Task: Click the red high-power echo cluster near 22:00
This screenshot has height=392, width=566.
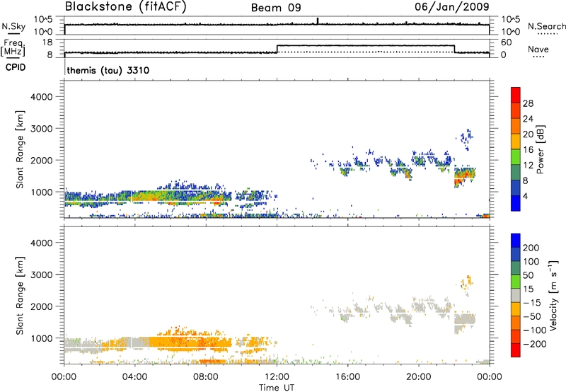Action: (464, 177)
